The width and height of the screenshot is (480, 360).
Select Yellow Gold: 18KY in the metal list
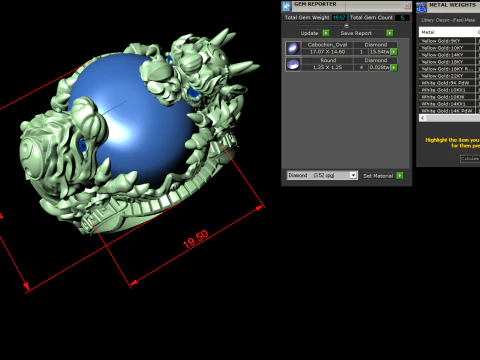click(447, 62)
